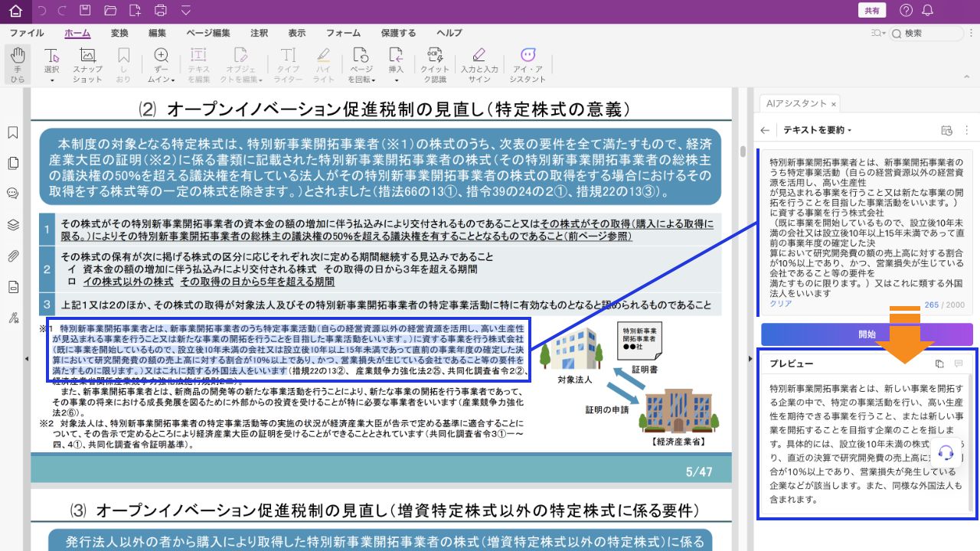The height and width of the screenshot is (551, 980).
Task: Open the comments panel in left sidebar
Action: (x=13, y=194)
